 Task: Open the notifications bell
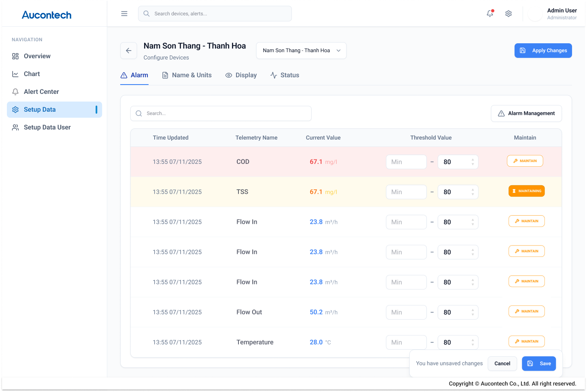pos(490,14)
